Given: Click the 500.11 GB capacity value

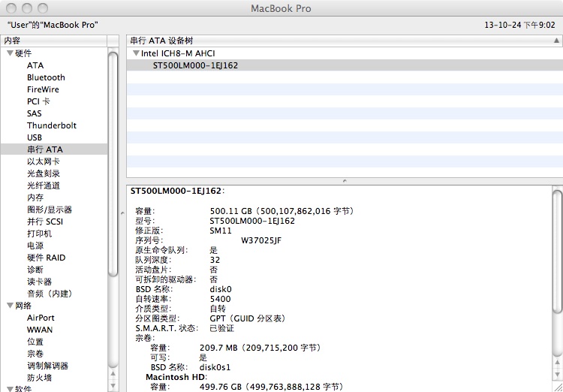Looking at the screenshot, I should coord(281,211).
